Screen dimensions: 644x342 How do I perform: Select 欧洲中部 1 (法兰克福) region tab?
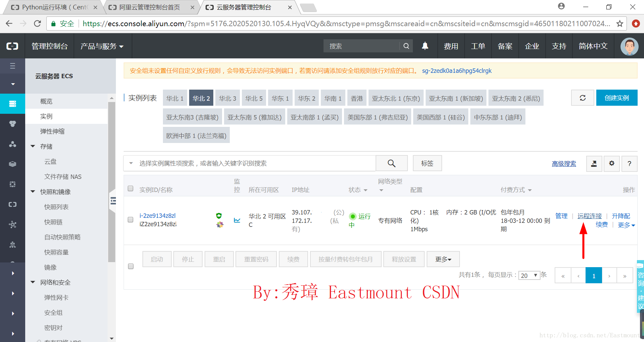click(x=196, y=135)
